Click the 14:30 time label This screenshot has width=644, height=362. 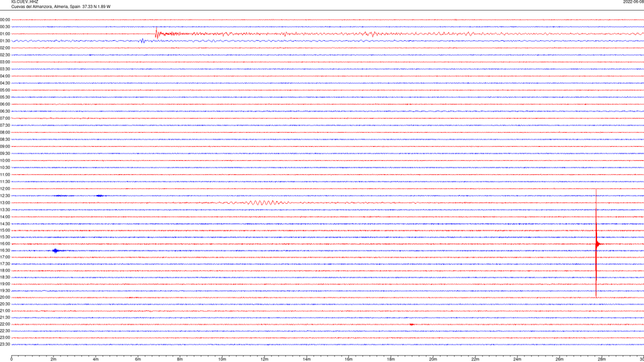point(5,224)
